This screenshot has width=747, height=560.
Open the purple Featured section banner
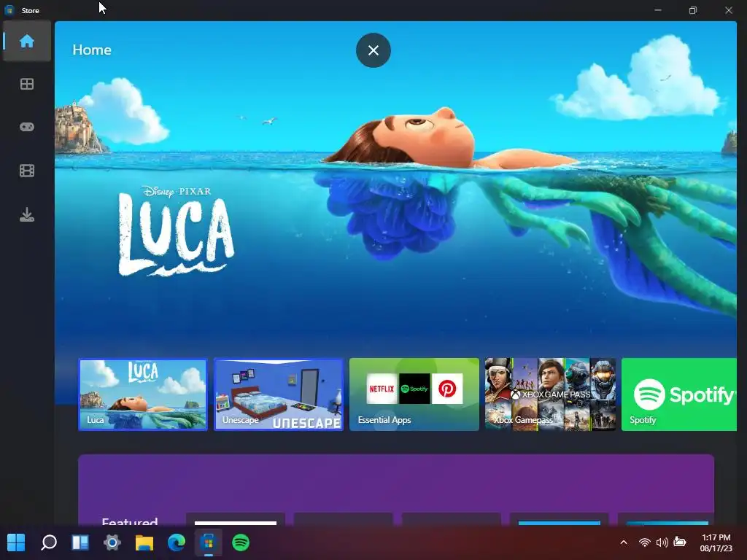point(396,489)
